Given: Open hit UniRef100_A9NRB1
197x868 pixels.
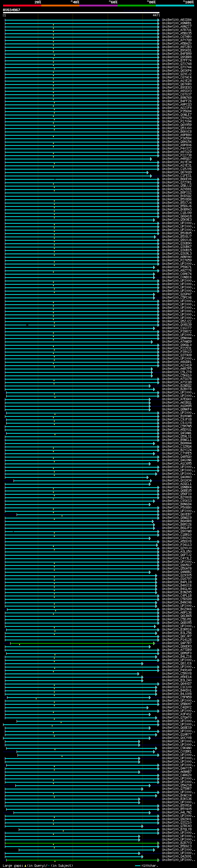Looking at the screenshot, I should (177, 23).
